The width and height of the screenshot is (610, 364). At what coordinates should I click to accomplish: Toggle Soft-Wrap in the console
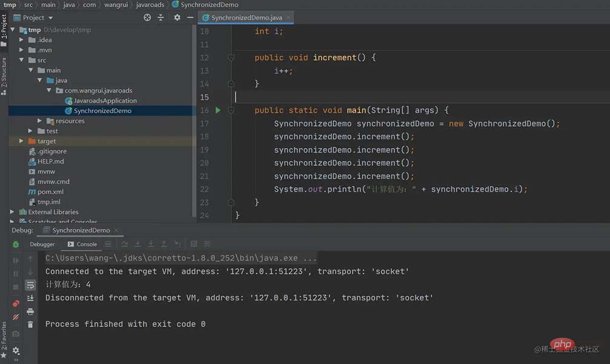click(x=30, y=285)
